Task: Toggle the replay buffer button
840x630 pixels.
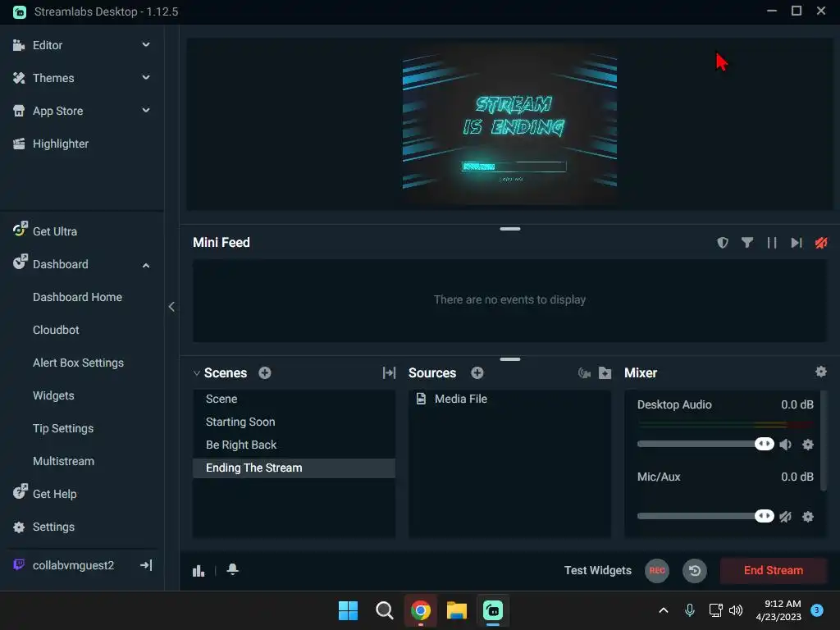Action: (x=694, y=571)
